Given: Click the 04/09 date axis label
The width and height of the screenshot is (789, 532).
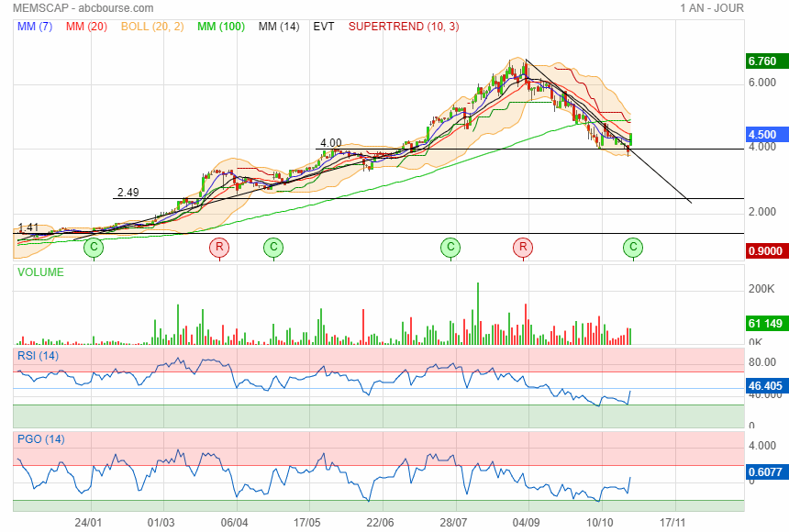Looking at the screenshot, I should [527, 523].
